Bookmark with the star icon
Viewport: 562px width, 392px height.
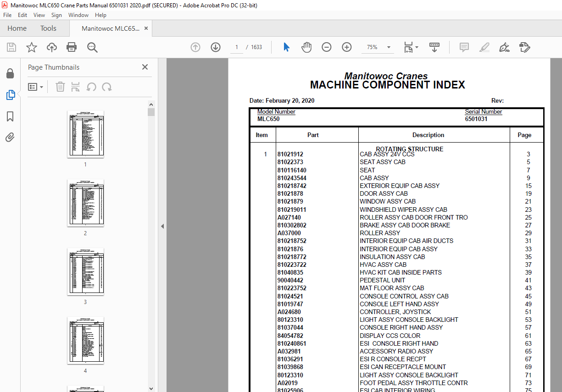click(32, 47)
